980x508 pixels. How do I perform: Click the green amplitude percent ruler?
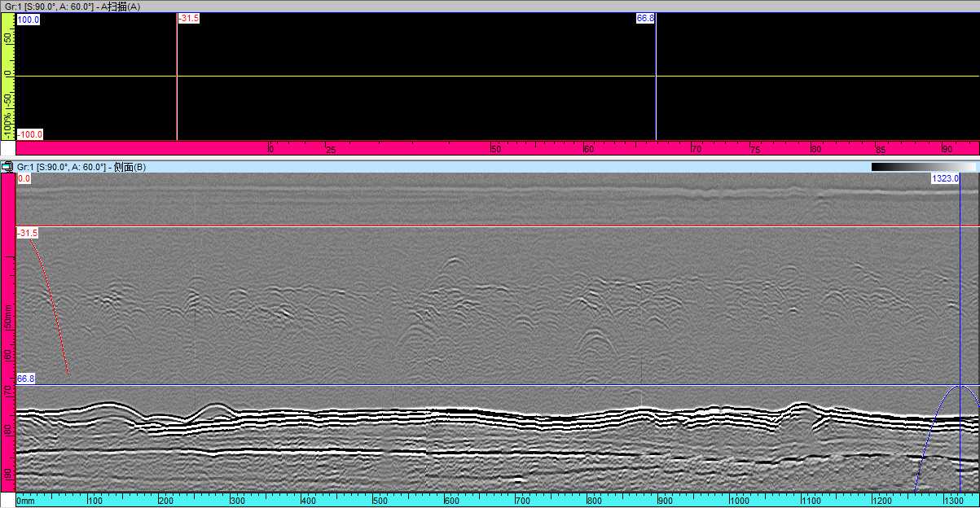pos(8,76)
